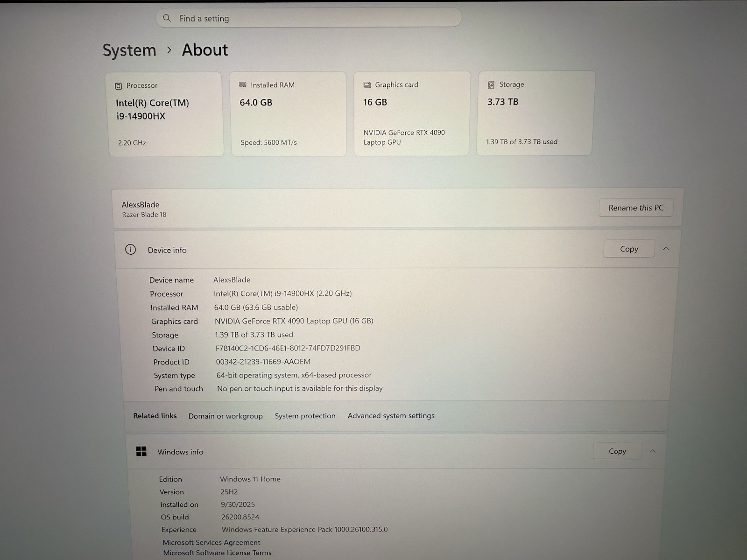Screen dimensions: 747x560
Task: Click the Windows 11 Home edition text
Action: (250, 479)
